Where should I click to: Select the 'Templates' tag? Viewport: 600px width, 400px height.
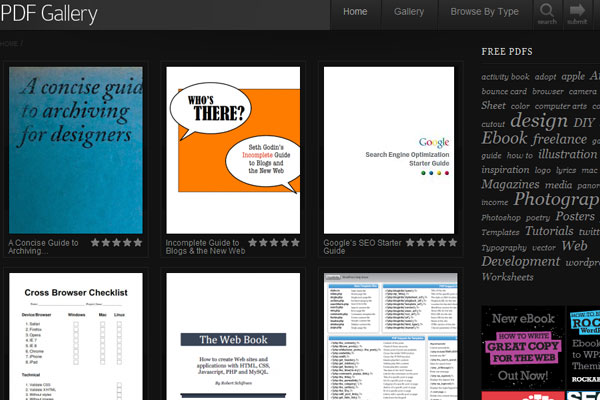(x=500, y=232)
